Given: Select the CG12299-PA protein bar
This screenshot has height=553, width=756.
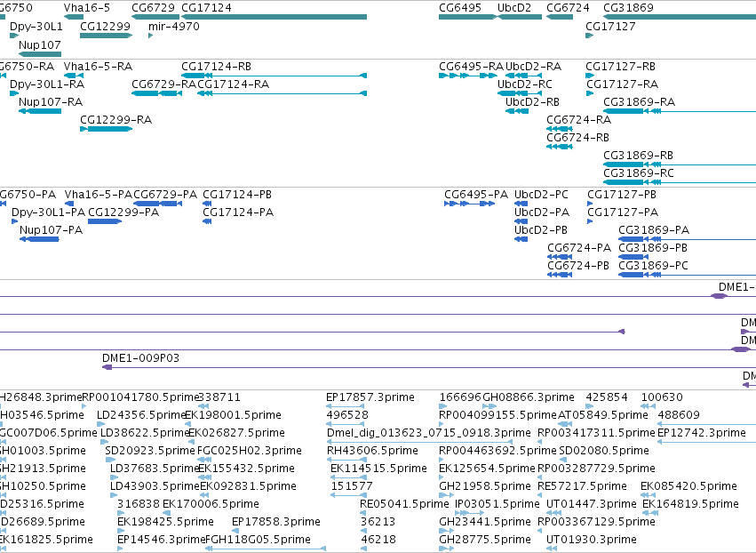Looking at the screenshot, I should tap(105, 221).
